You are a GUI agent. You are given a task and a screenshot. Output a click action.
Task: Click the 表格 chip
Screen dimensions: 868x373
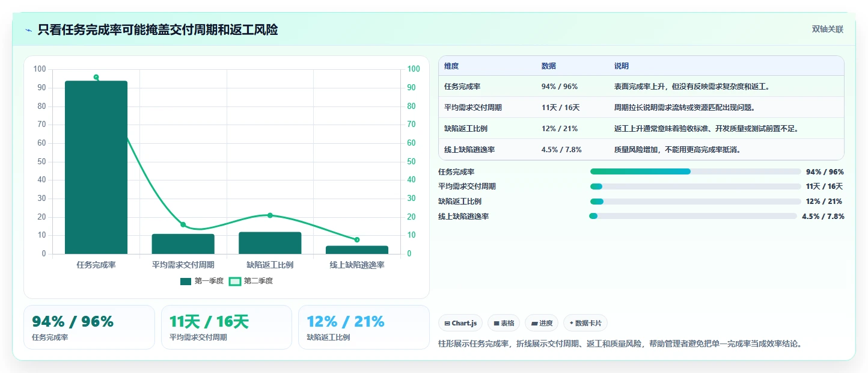point(504,323)
